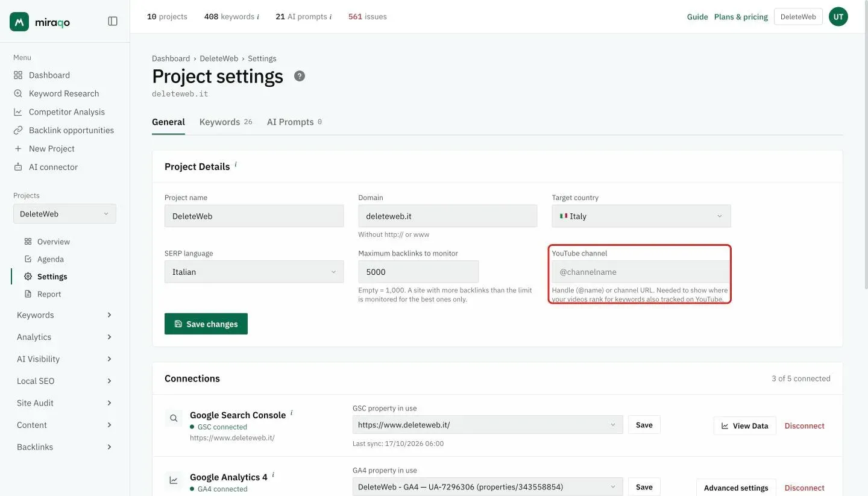Click the Maximum backlinks to monitor field
This screenshot has width=868, height=496.
coord(418,272)
